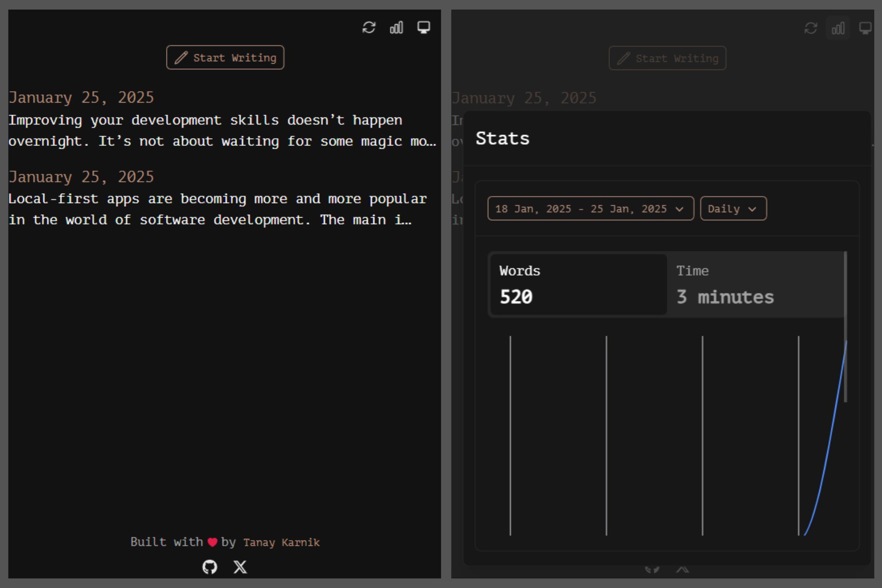
Task: Open the Daily frequency dropdown
Action: point(733,209)
